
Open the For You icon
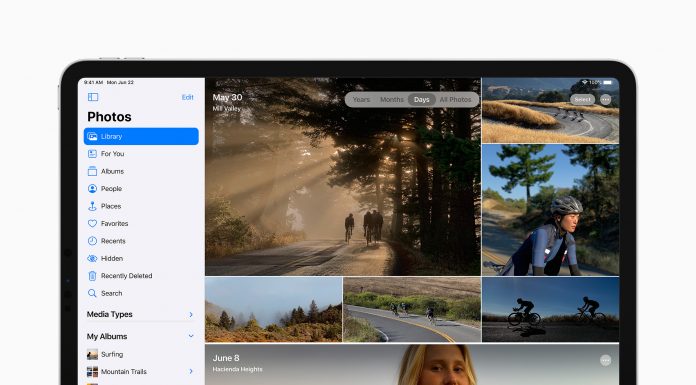[92, 154]
